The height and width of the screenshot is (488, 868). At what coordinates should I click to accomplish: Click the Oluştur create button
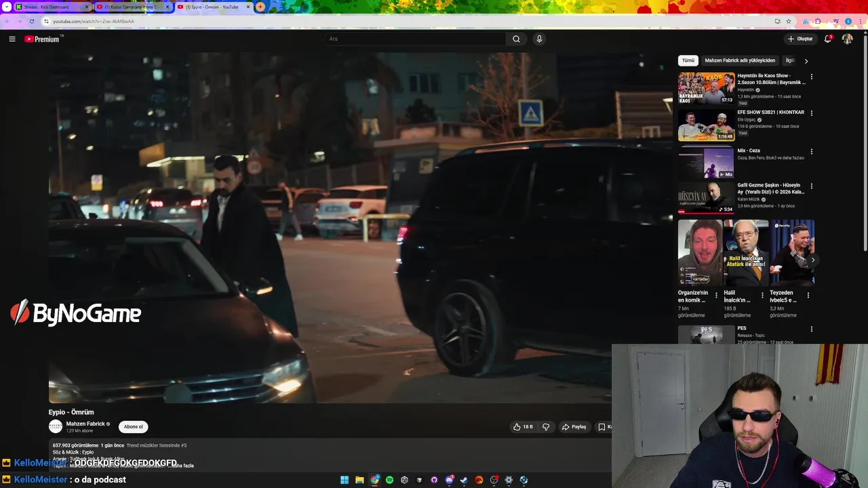coord(800,39)
